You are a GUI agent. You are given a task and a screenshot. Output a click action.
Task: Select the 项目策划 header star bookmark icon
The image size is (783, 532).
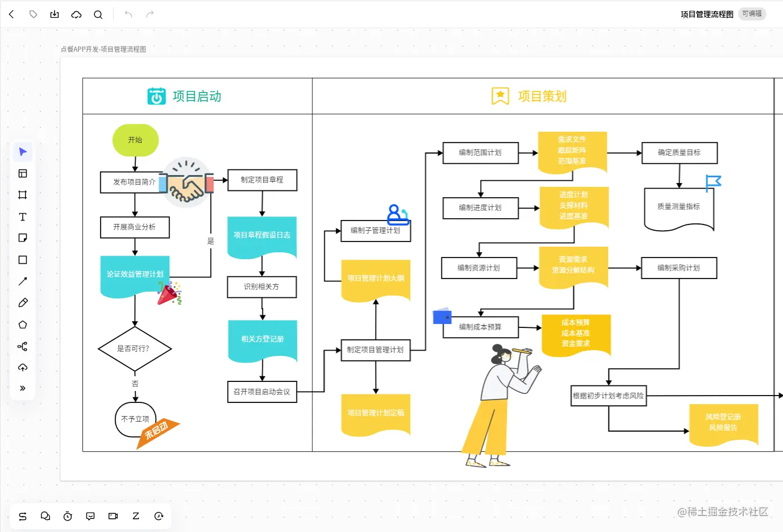pyautogui.click(x=500, y=96)
